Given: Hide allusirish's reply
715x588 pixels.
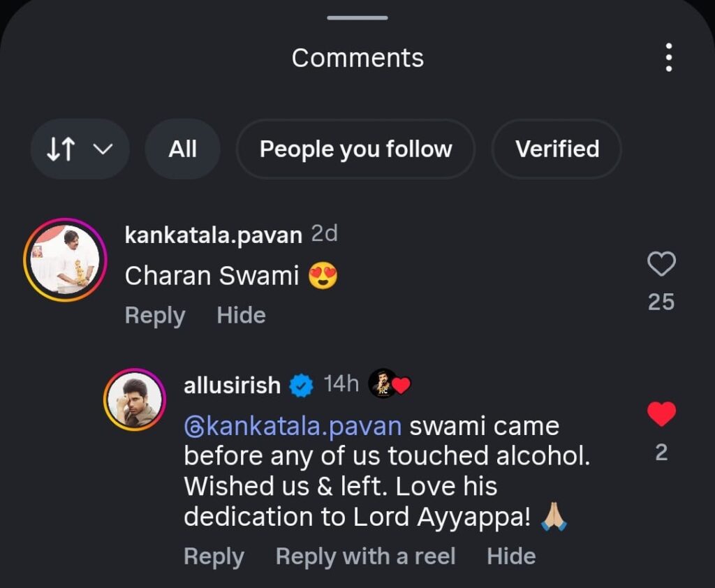Looking at the screenshot, I should (511, 557).
